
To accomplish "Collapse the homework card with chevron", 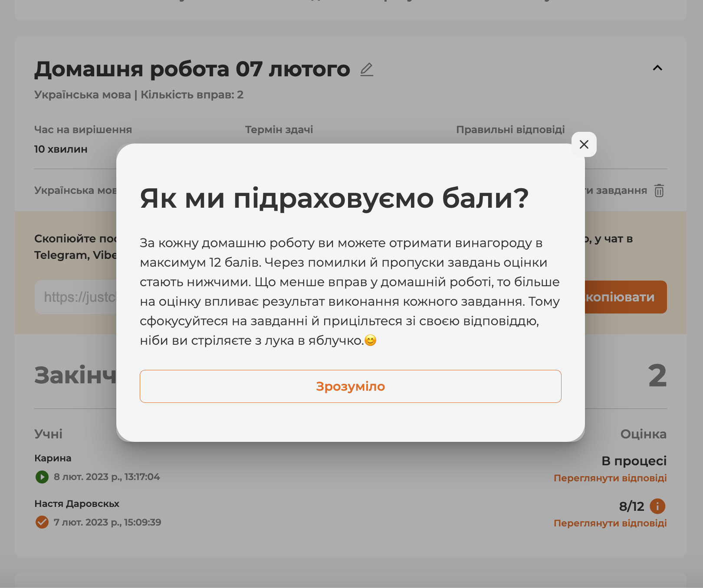I will 657,68.
